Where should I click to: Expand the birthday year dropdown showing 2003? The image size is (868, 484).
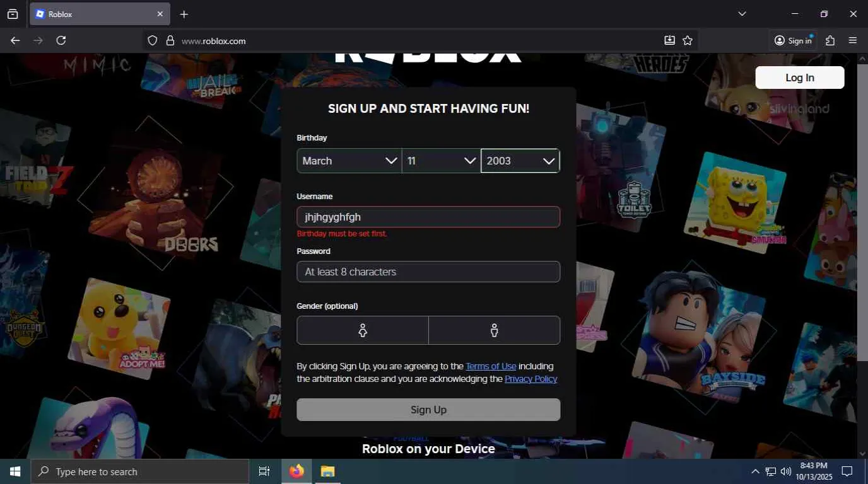520,161
